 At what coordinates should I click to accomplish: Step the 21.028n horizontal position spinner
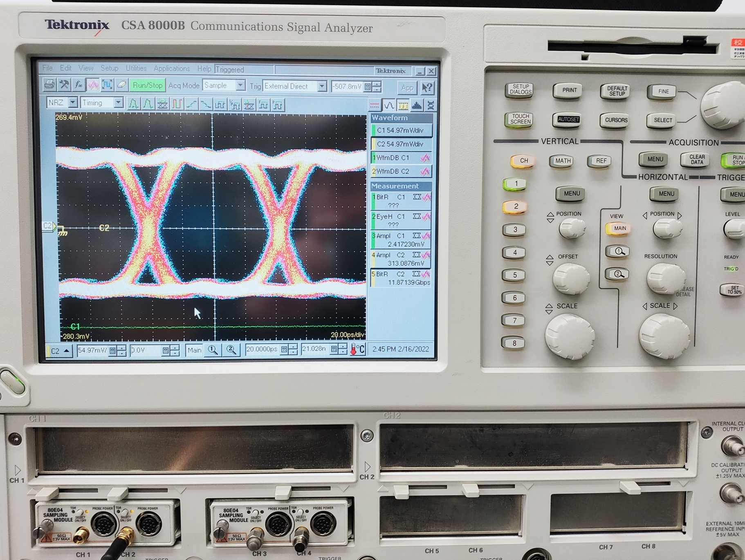coord(343,349)
